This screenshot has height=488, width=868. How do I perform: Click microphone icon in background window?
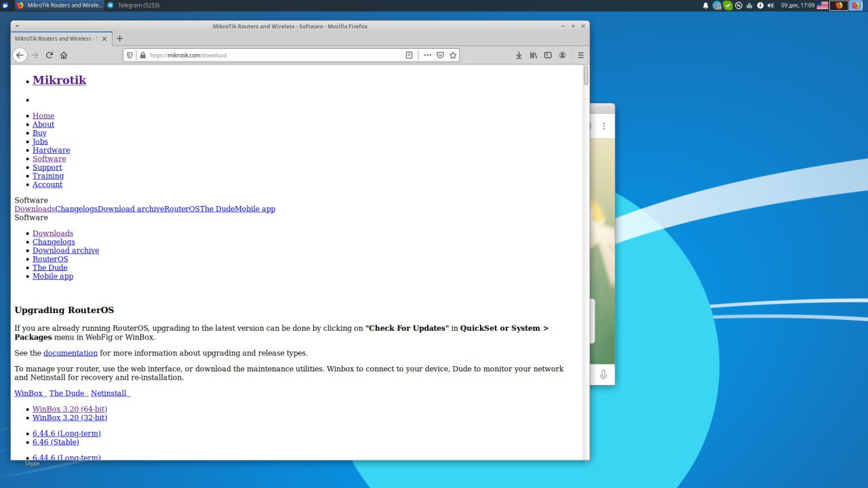point(603,374)
